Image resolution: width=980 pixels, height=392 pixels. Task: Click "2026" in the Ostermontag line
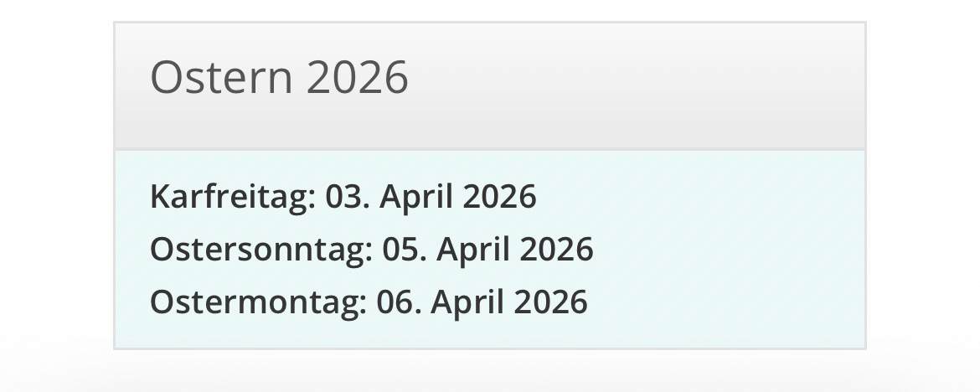click(550, 302)
